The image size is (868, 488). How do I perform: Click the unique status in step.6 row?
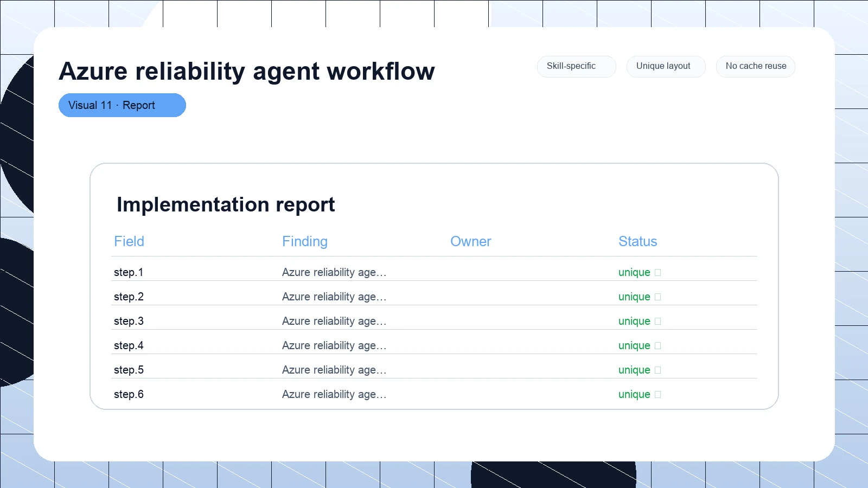click(x=640, y=394)
